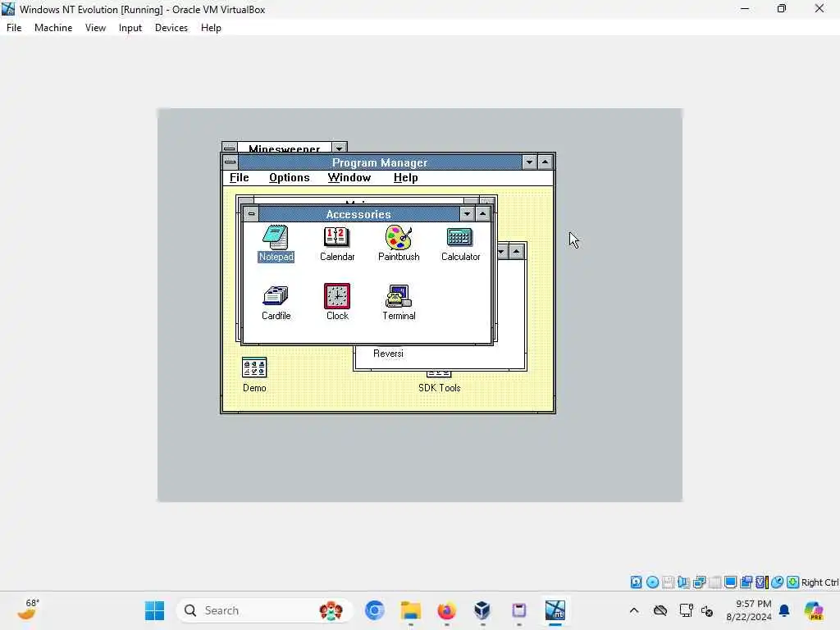Click the display monitor status icon

point(730,582)
